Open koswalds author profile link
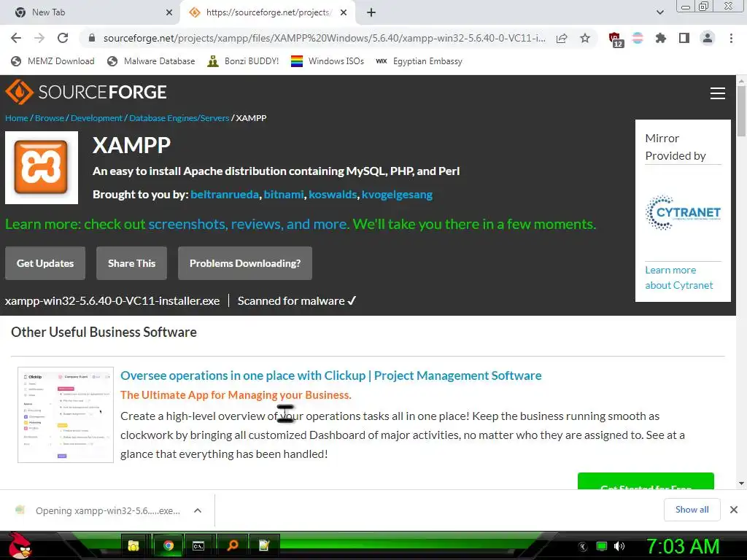747x560 pixels. click(333, 194)
